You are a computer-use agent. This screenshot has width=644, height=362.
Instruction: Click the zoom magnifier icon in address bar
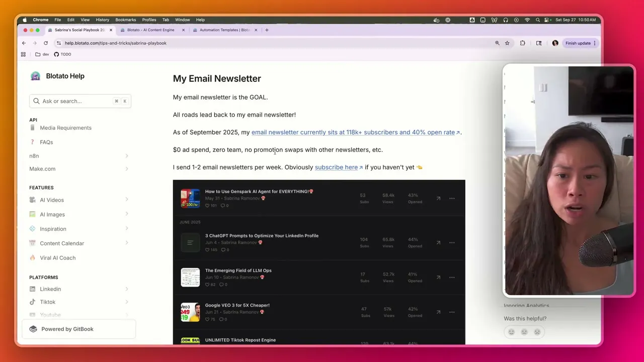pos(497,43)
